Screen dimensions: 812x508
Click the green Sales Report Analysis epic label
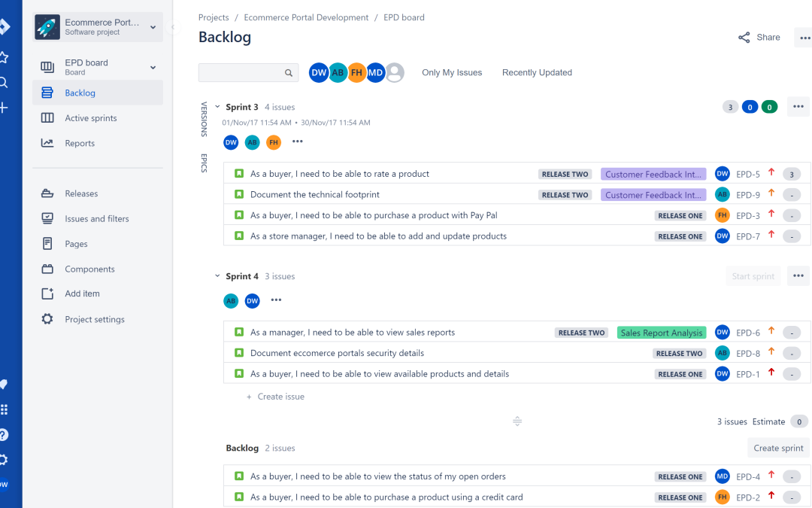pos(661,333)
